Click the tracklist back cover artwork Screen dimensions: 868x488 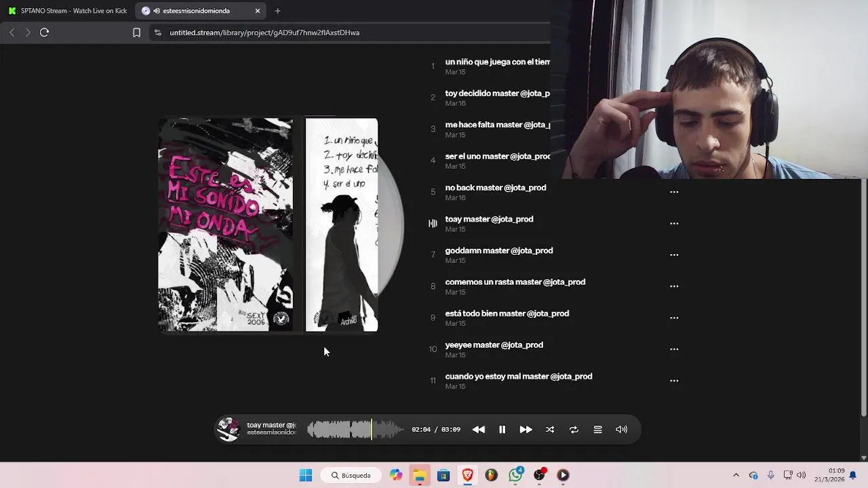coord(342,225)
